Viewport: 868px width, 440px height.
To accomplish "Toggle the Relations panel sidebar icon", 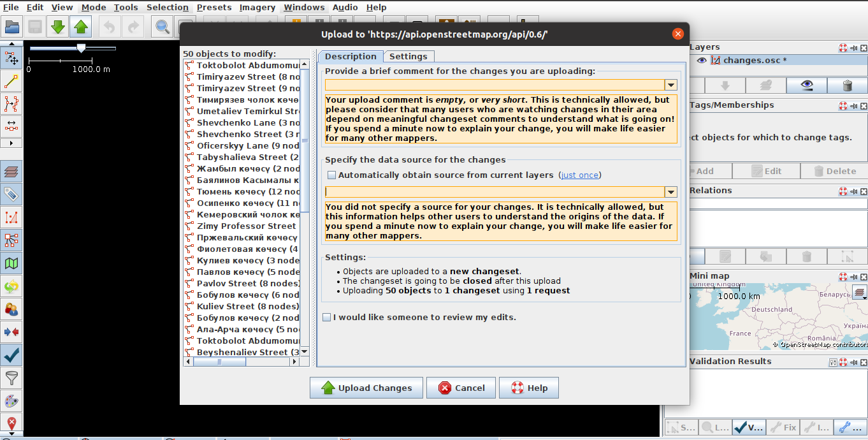I will [x=11, y=240].
